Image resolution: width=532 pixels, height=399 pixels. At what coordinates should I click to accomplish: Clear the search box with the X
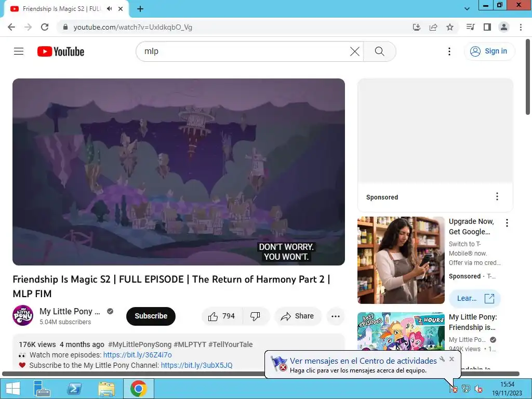point(354,51)
